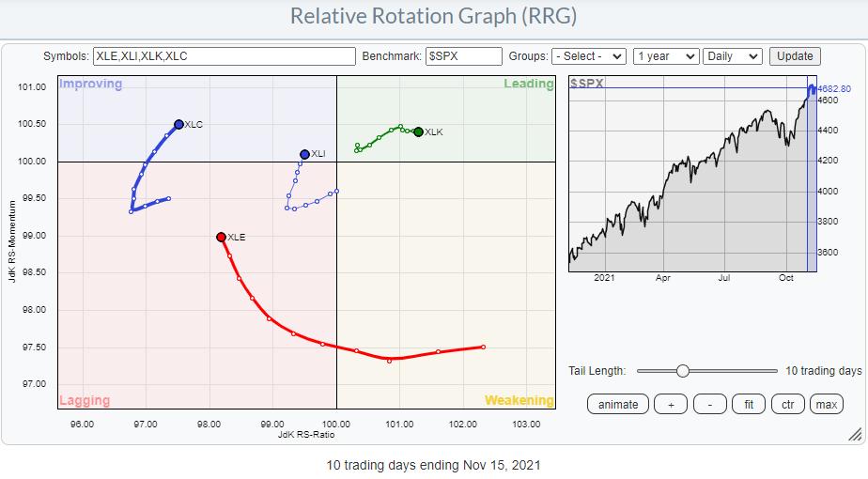This screenshot has width=868, height=479.
Task: Click the XLI blue head marker
Action: coord(304,154)
